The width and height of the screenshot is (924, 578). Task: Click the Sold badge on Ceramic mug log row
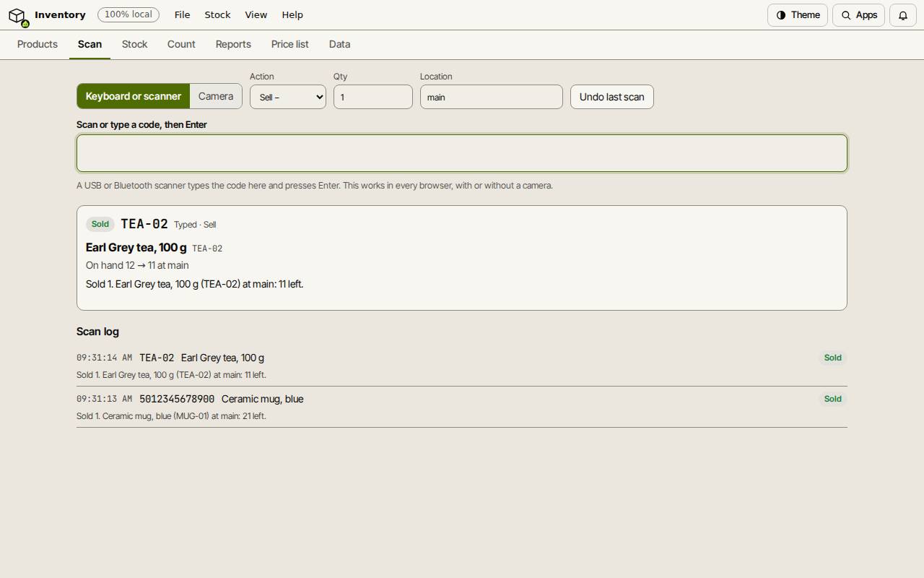pyautogui.click(x=833, y=399)
